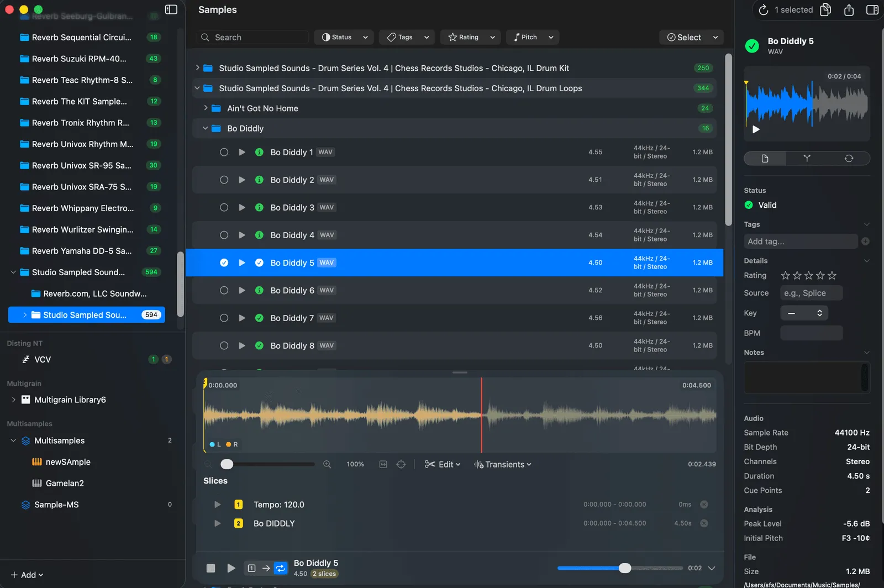Click the copy documents icon in top toolbar
884x588 pixels.
[x=825, y=10]
